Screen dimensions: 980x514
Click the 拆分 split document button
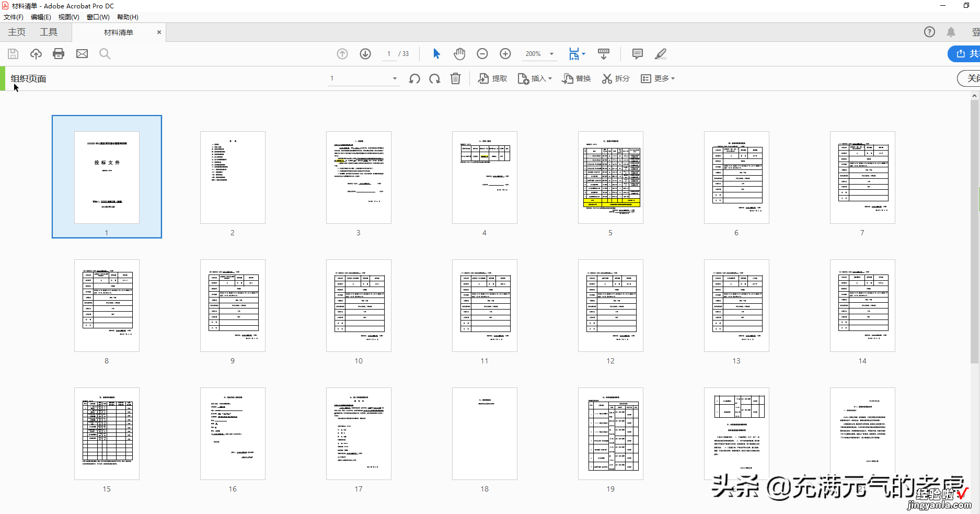[616, 78]
